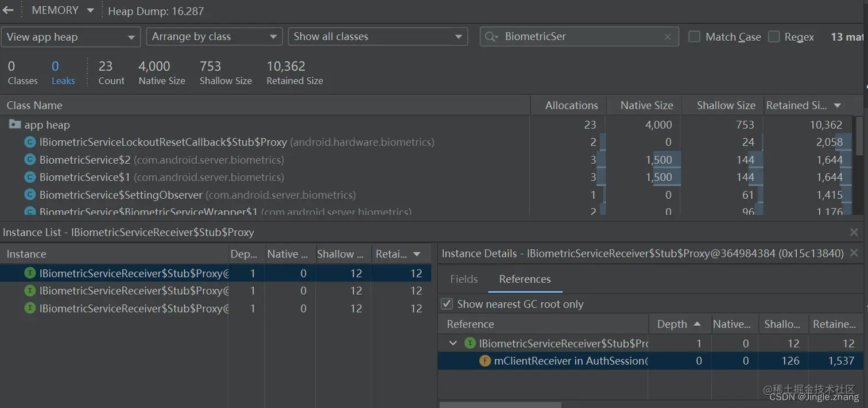
Task: Sort by Native Size column header
Action: tap(643, 105)
